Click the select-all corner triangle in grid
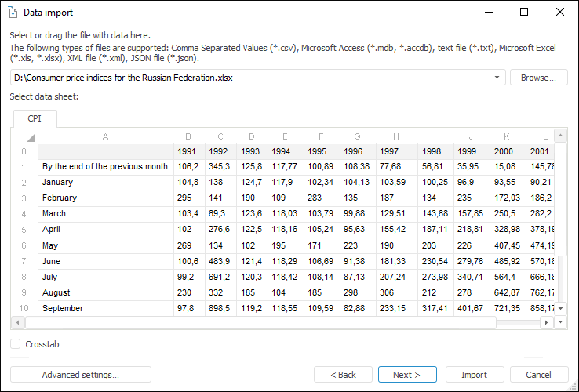 [31, 136]
